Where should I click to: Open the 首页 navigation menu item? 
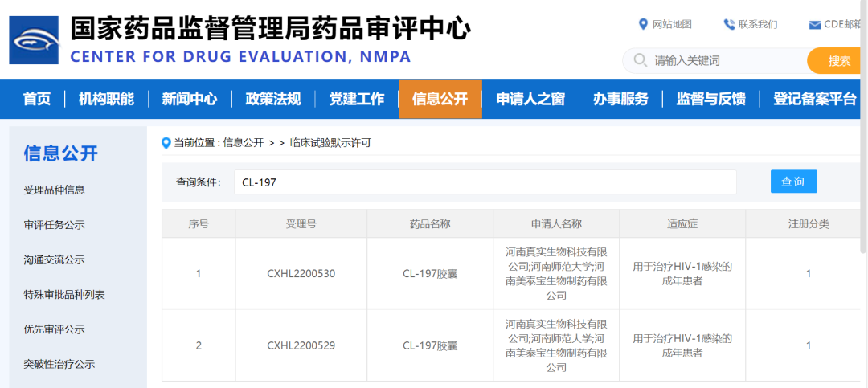click(x=37, y=99)
